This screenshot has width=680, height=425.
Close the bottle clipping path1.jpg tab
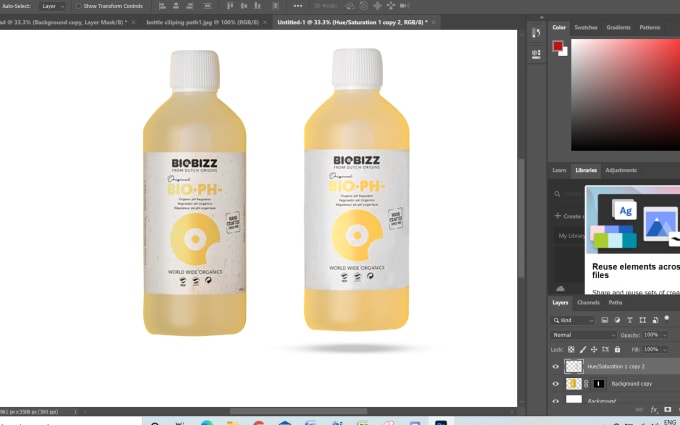click(x=265, y=22)
